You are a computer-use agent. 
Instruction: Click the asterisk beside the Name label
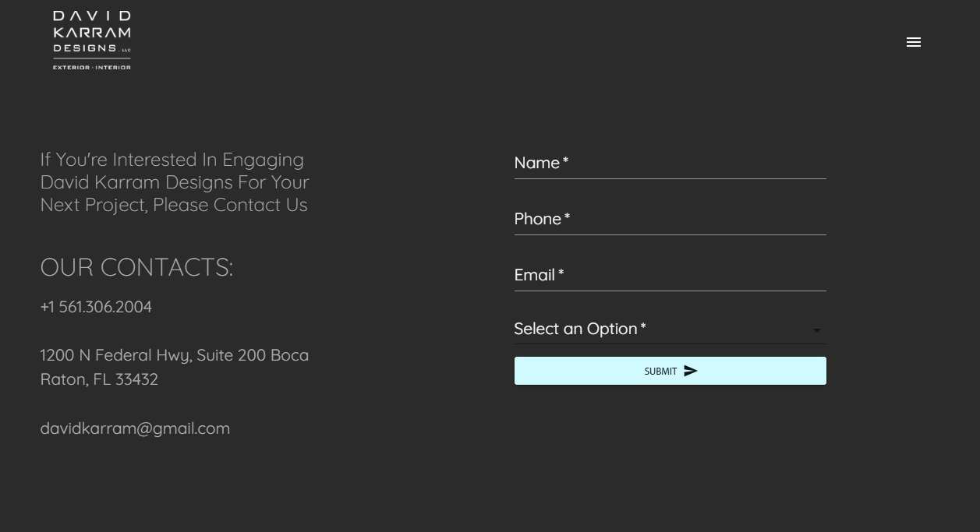tap(565, 161)
